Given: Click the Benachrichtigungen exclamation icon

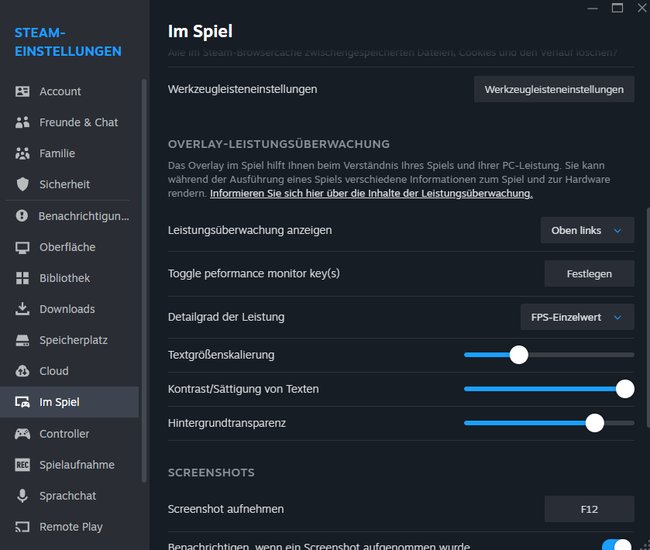Looking at the screenshot, I should pyautogui.click(x=22, y=216).
